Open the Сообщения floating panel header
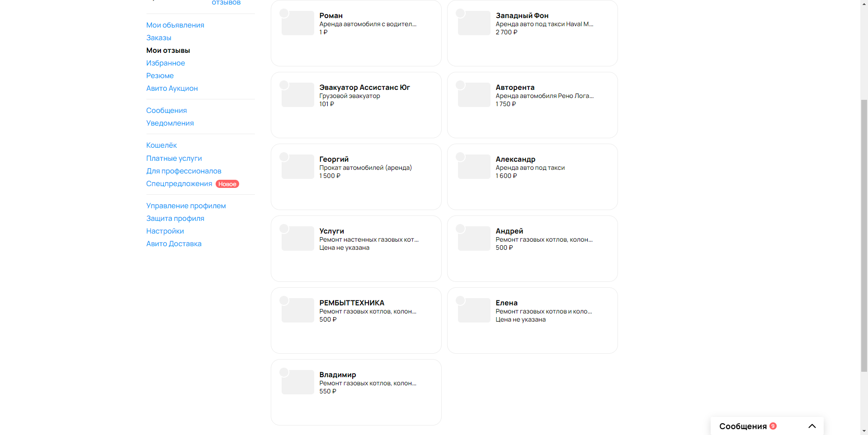The height and width of the screenshot is (435, 868). point(767,426)
